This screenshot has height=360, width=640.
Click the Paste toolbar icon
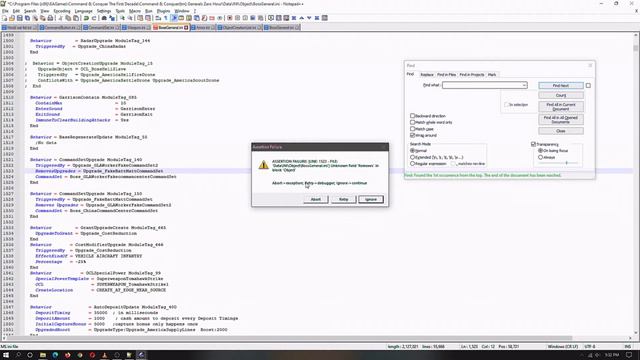click(76, 18)
